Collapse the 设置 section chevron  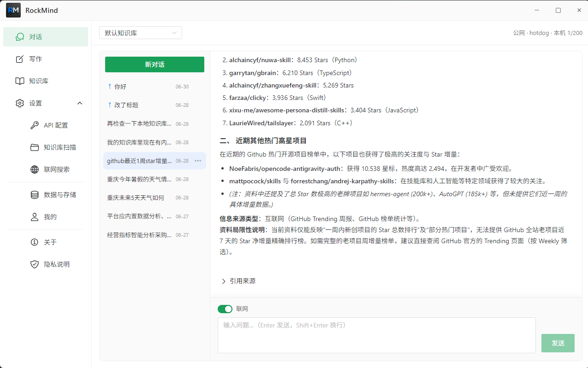pos(80,103)
